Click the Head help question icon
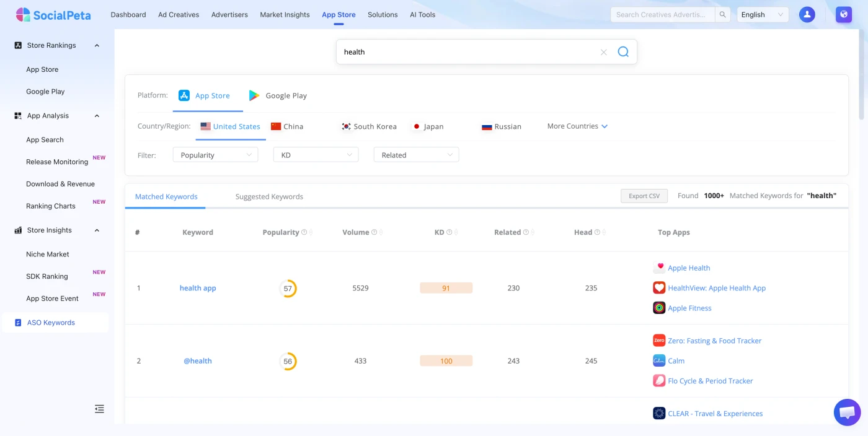Viewport: 868px width, 436px height. pyautogui.click(x=597, y=232)
